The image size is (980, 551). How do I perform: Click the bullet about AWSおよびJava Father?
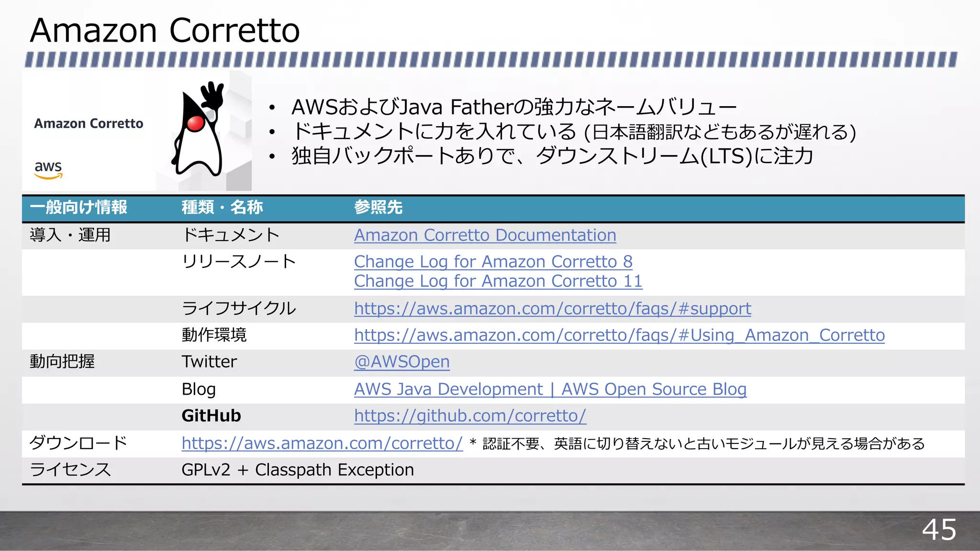click(x=514, y=107)
